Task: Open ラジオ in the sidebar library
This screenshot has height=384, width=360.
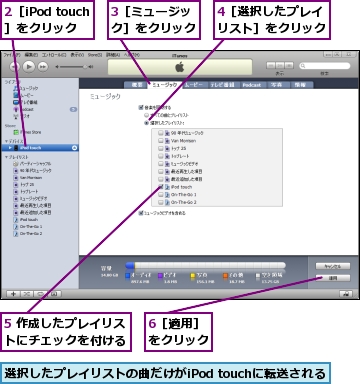Action: tap(22, 116)
